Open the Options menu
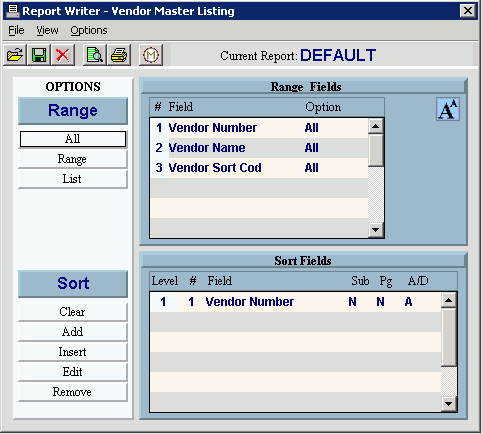This screenshot has height=434, width=483. coord(89,30)
